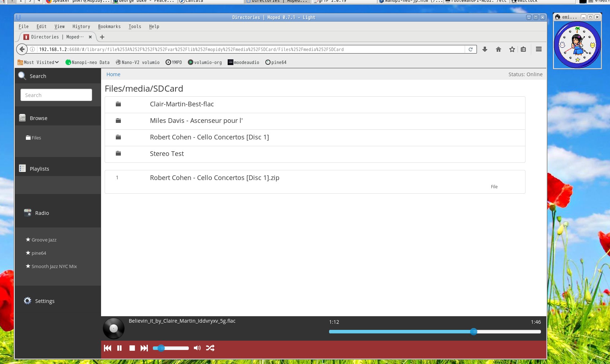Click the vinyl record album art
Image resolution: width=610 pixels, height=364 pixels.
[114, 328]
